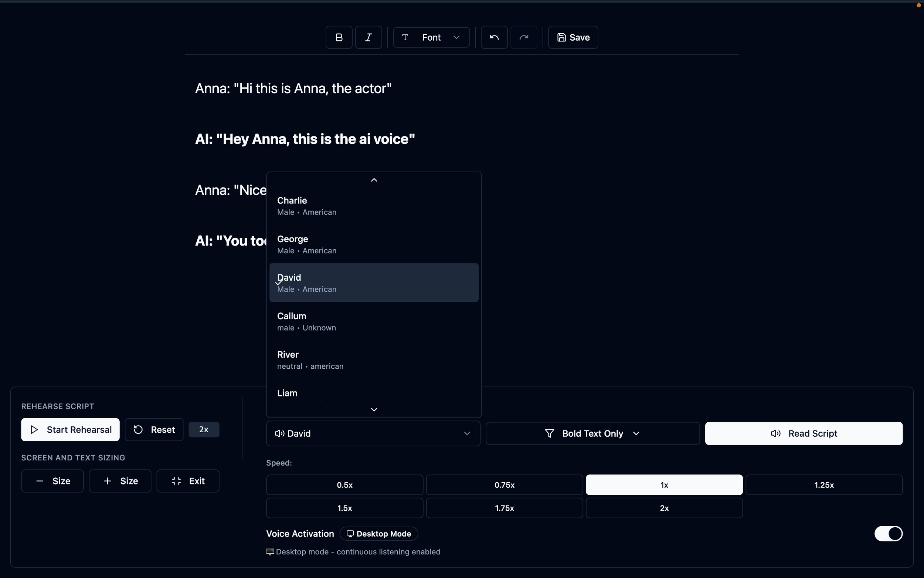
Task: Select the 1.5x speed option
Action: (x=344, y=508)
